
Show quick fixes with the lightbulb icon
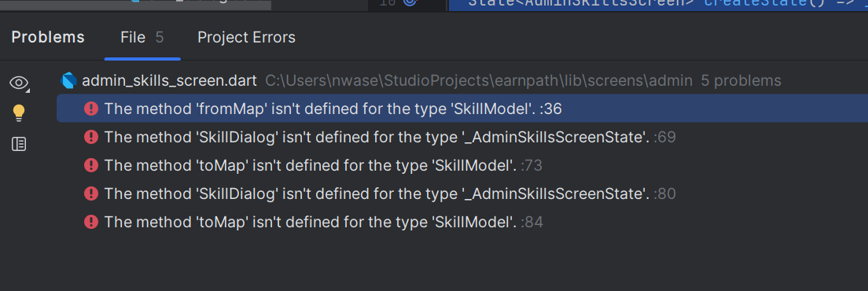(x=19, y=113)
